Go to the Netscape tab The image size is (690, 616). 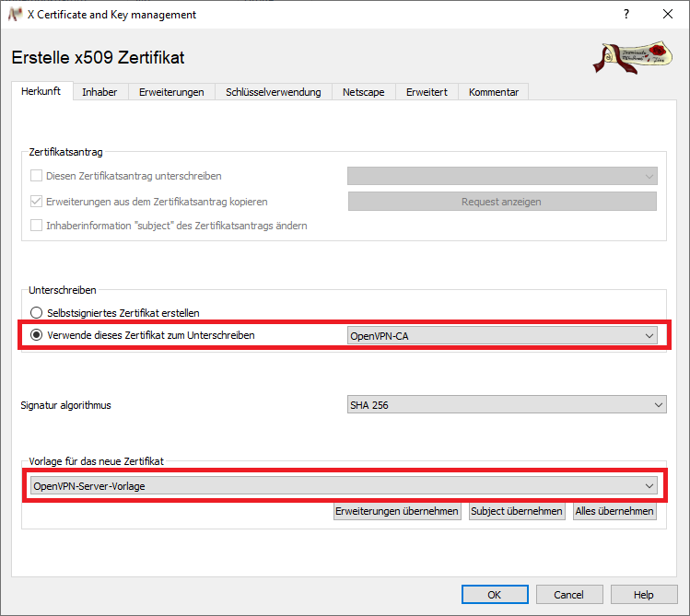(x=363, y=92)
